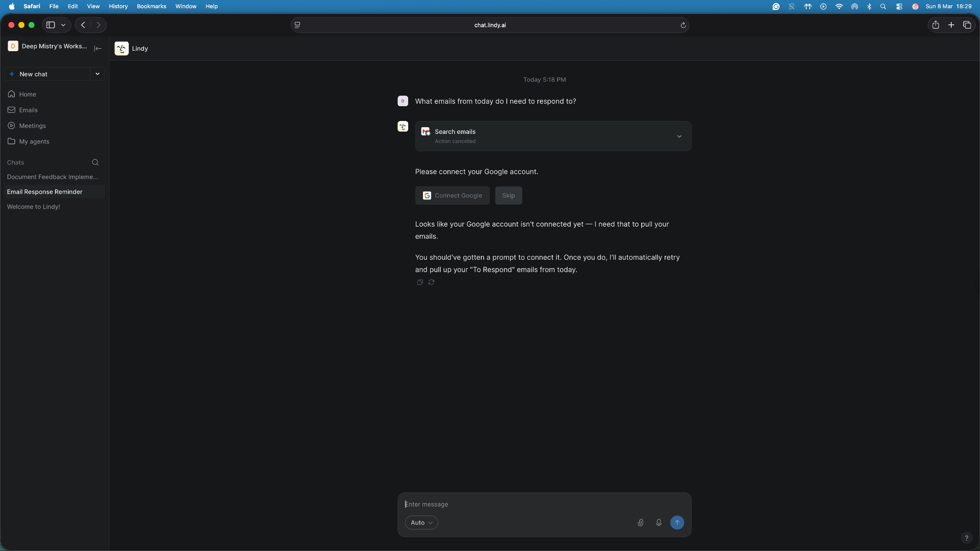980x551 pixels.
Task: Click the Connect Google button
Action: (x=452, y=196)
